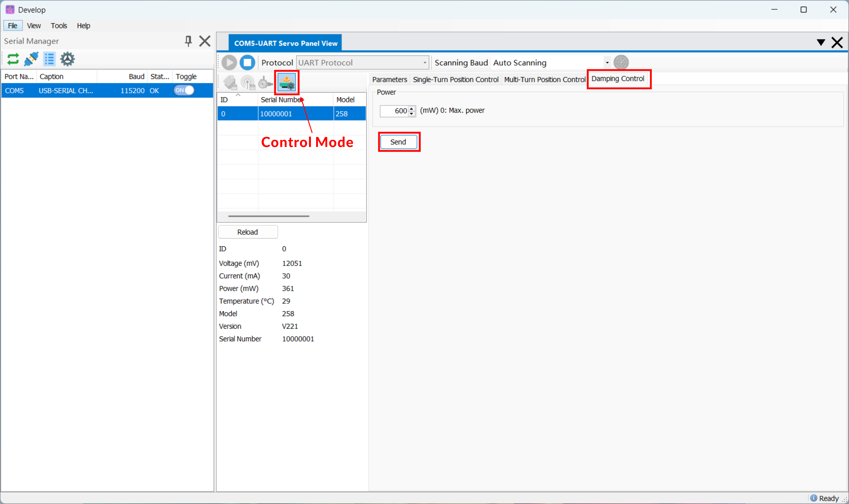Screen dimensions: 849x504
Task: Click the Reload button
Action: [248, 232]
